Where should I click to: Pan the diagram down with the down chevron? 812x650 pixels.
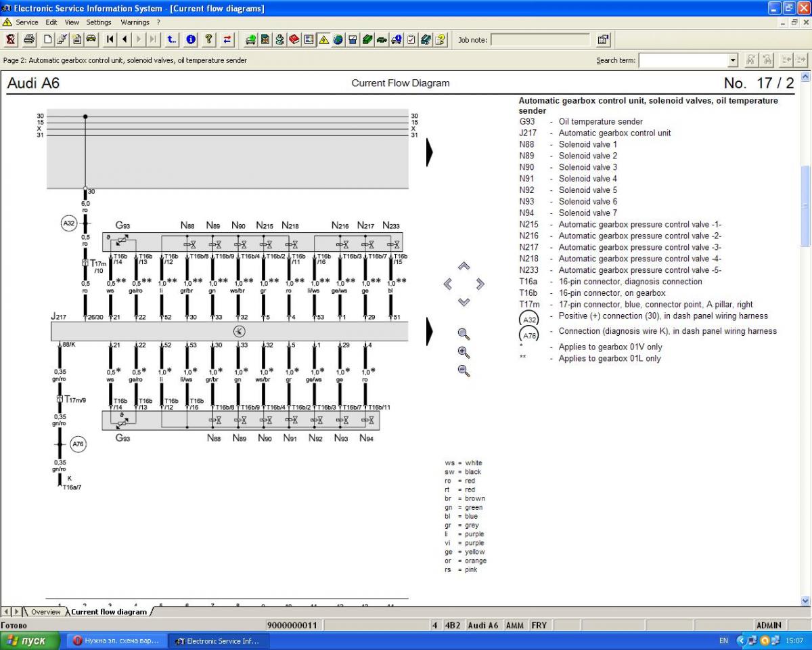(464, 302)
